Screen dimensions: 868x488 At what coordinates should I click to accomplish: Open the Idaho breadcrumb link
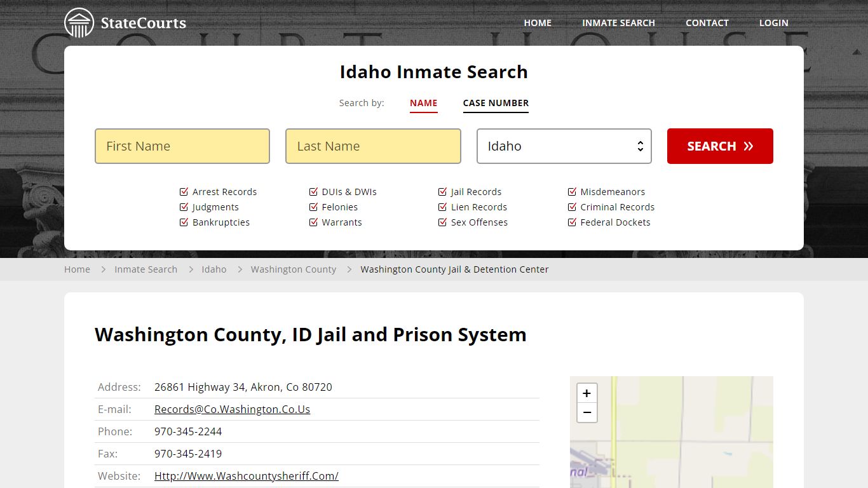point(214,269)
